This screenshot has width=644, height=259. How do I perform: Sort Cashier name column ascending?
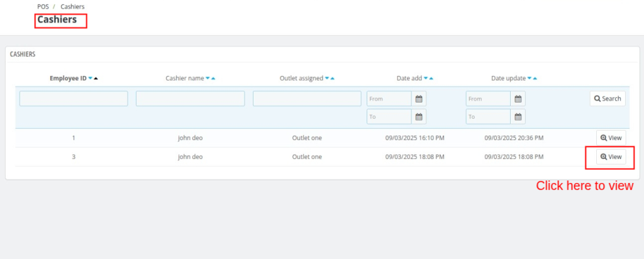[x=213, y=79]
